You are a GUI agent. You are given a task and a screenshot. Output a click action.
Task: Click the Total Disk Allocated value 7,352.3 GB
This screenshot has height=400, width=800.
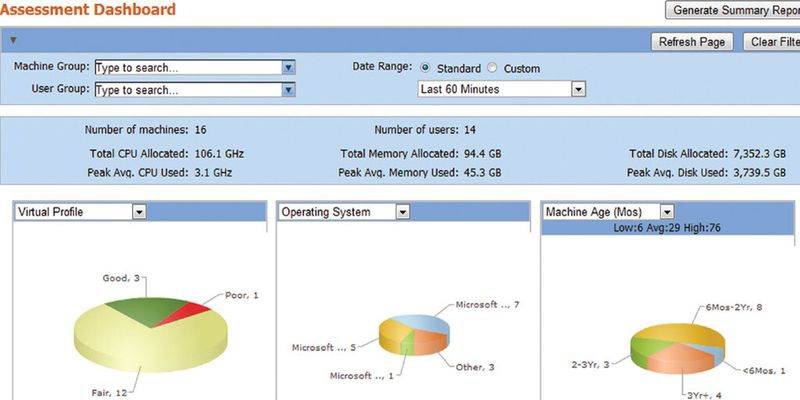[x=759, y=154]
